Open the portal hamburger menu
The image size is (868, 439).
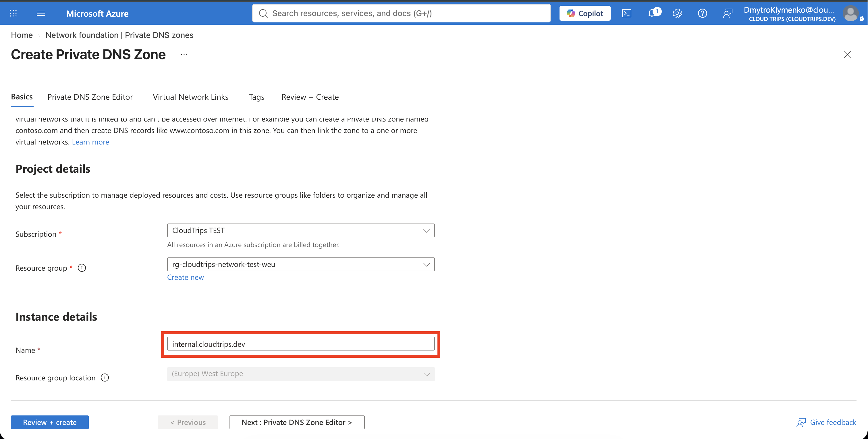tap(41, 13)
